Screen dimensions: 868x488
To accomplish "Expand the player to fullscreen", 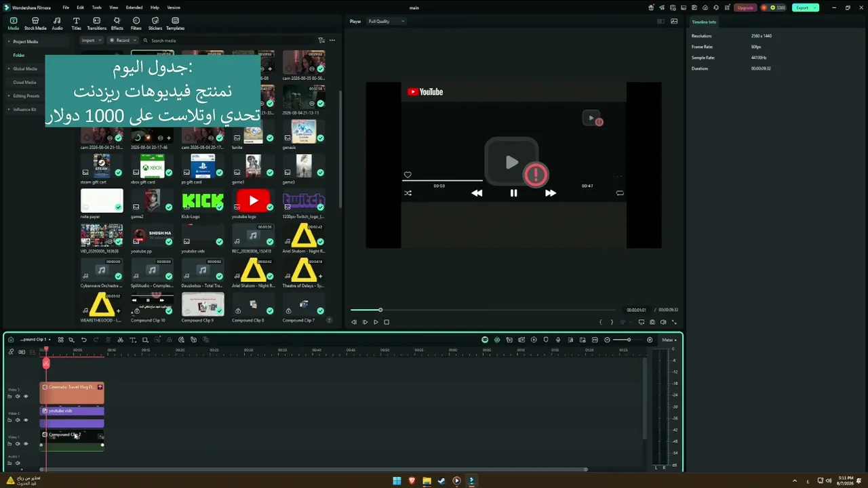I will pyautogui.click(x=674, y=322).
